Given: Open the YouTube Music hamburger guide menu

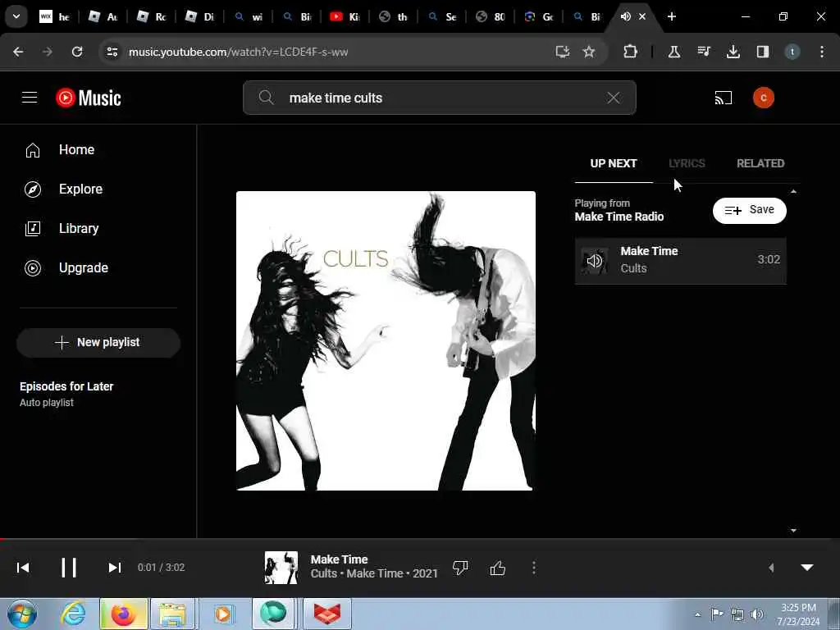Looking at the screenshot, I should (x=30, y=98).
